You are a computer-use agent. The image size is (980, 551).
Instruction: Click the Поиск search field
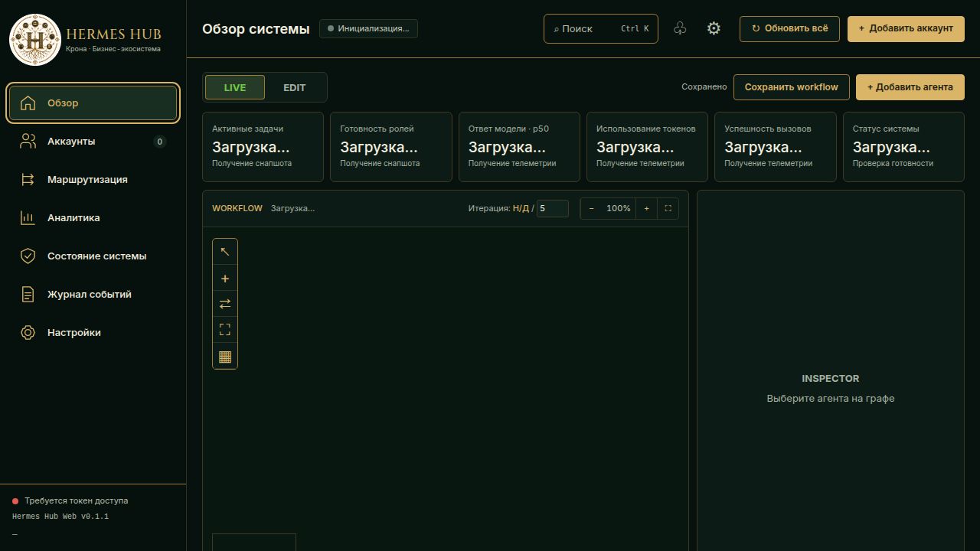coord(601,28)
